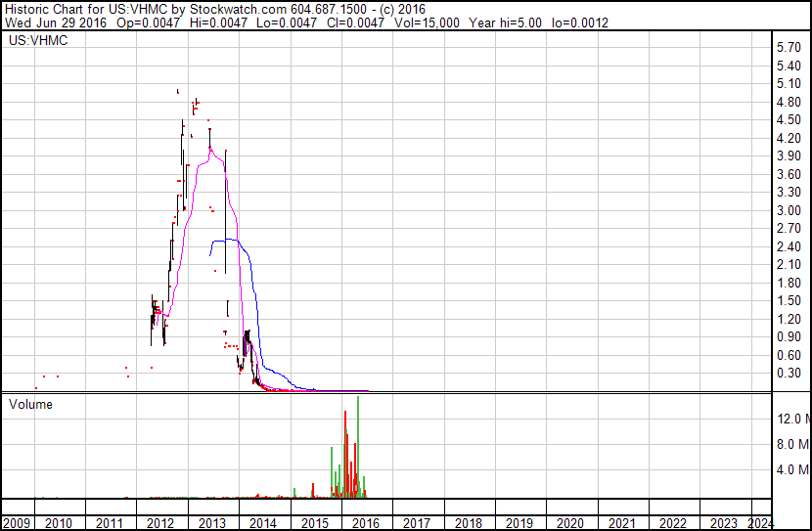Click the 2012 year label on time axis
This screenshot has height=531, width=812.
[160, 523]
